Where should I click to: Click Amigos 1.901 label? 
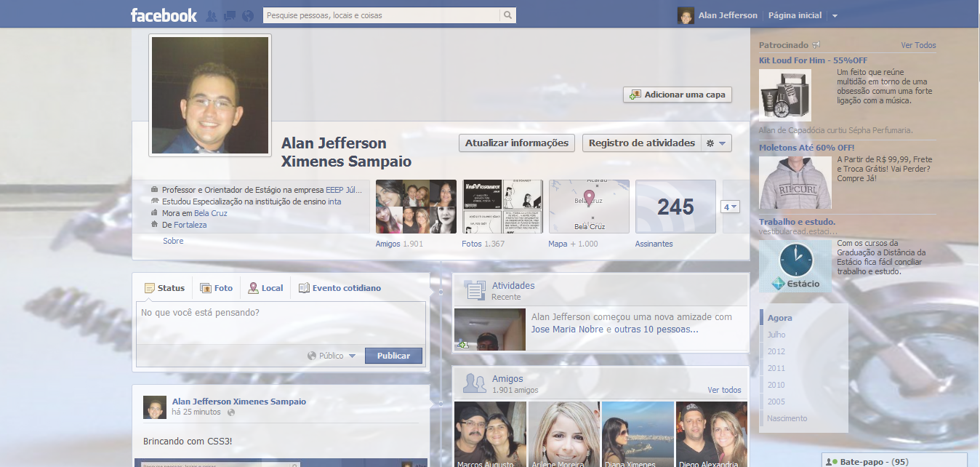pyautogui.click(x=399, y=244)
